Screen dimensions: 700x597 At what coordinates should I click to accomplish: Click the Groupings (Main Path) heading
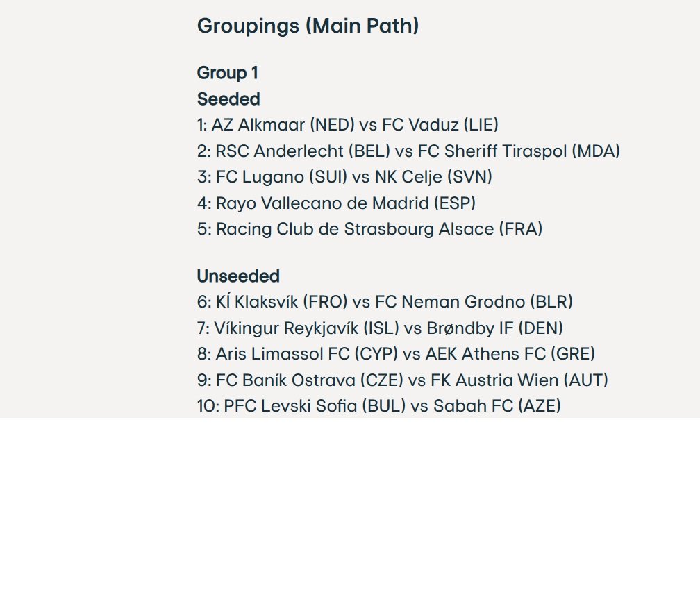pyautogui.click(x=308, y=26)
